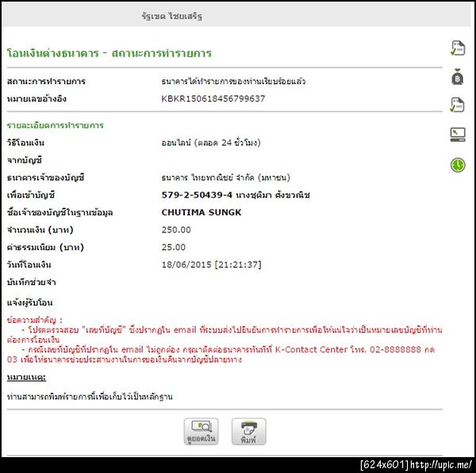This screenshot has height=473, width=476.
Task: Click the header name รัฐเขต ไชยเสริฐ
Action: pos(172,16)
